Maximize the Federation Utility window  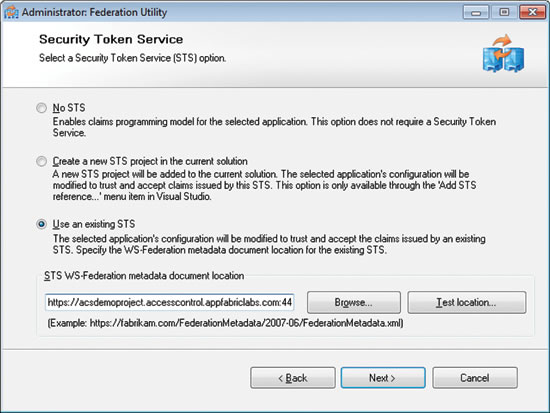pos(504,12)
